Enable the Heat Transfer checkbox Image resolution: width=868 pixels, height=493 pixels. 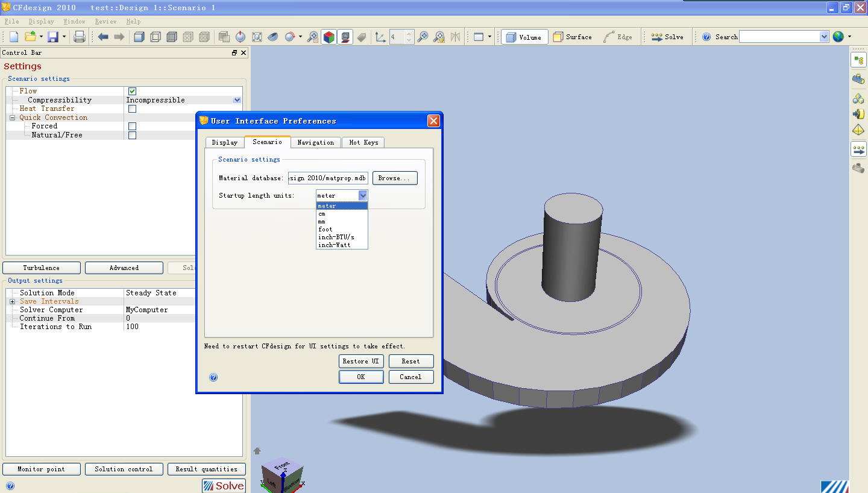[x=132, y=108]
